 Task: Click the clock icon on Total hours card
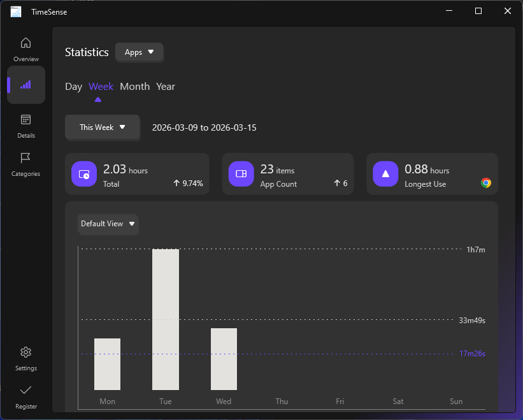[x=83, y=173]
